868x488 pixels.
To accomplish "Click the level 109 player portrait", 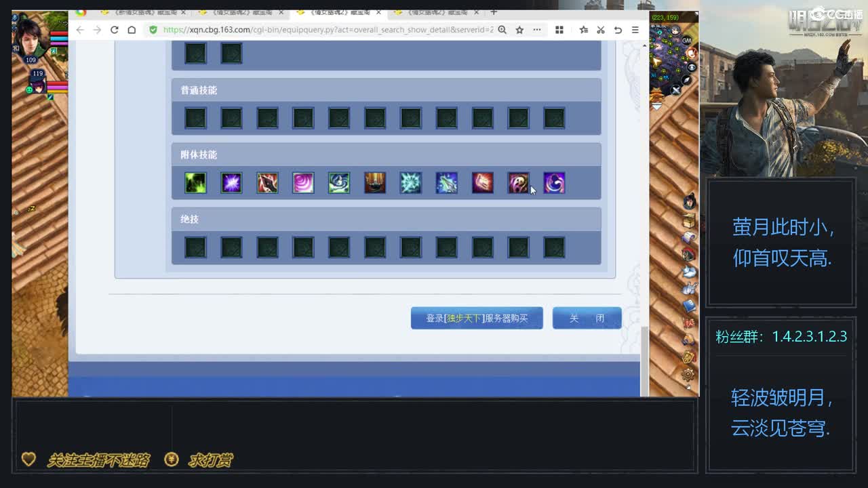I will point(31,40).
